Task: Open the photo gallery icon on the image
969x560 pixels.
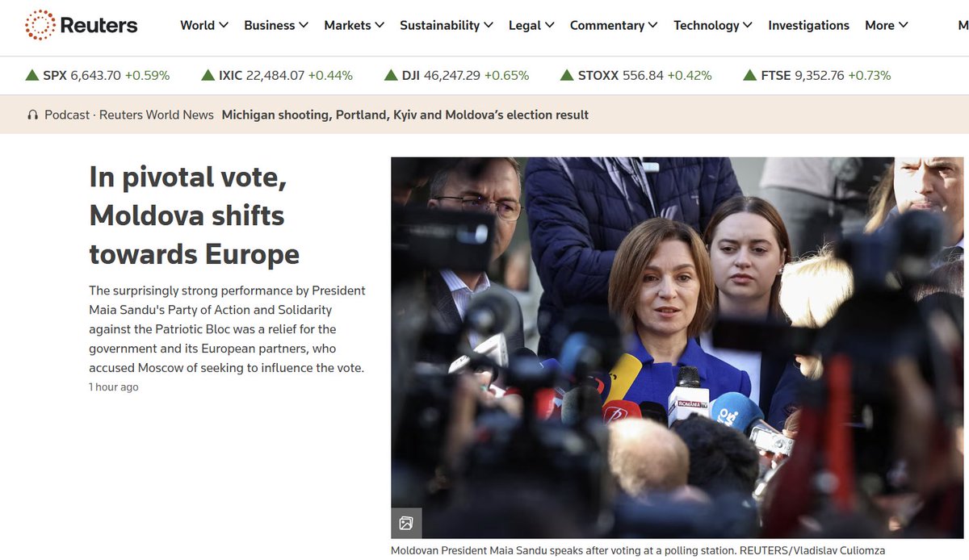Action: click(406, 523)
